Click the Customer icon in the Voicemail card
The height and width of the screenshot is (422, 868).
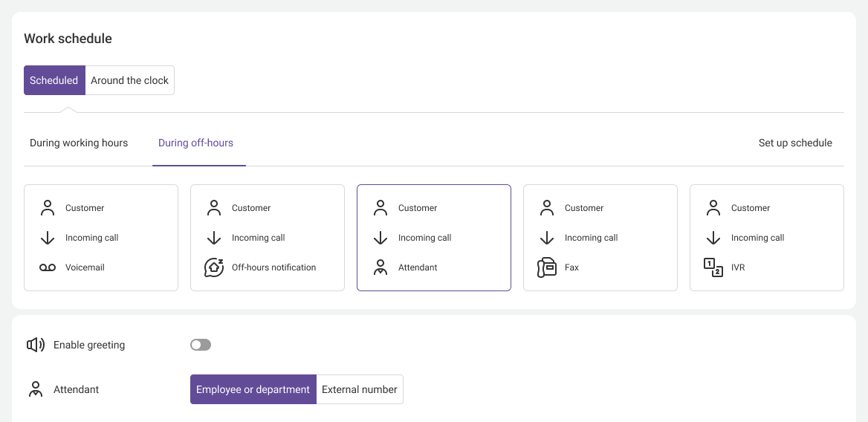[x=48, y=208]
